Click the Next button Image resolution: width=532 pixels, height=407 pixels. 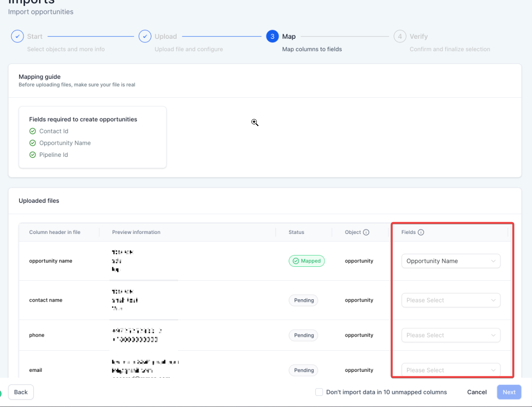509,392
